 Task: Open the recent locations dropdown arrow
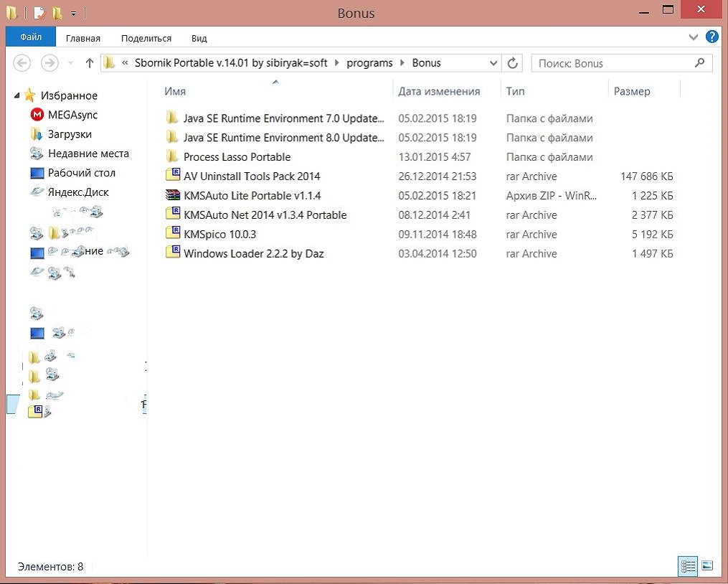70,62
